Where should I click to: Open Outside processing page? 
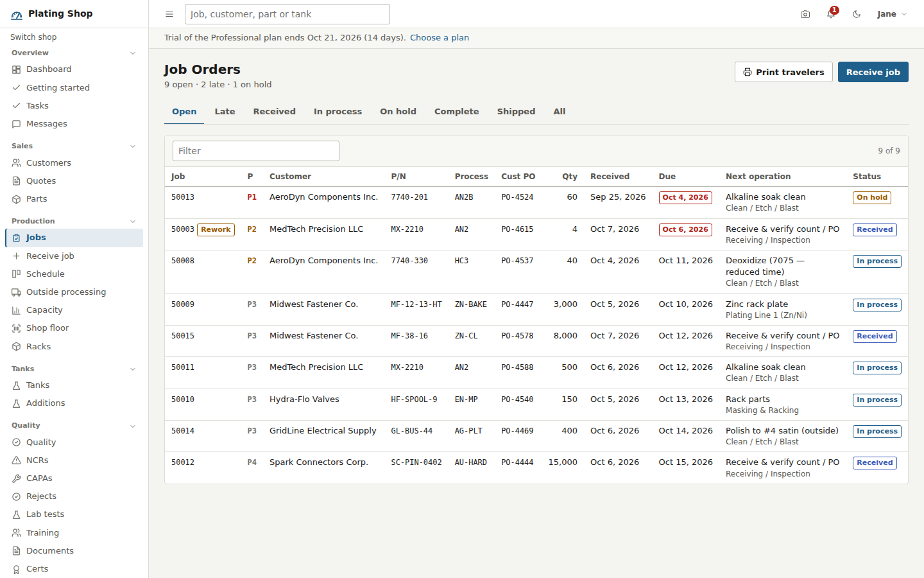tap(74, 292)
